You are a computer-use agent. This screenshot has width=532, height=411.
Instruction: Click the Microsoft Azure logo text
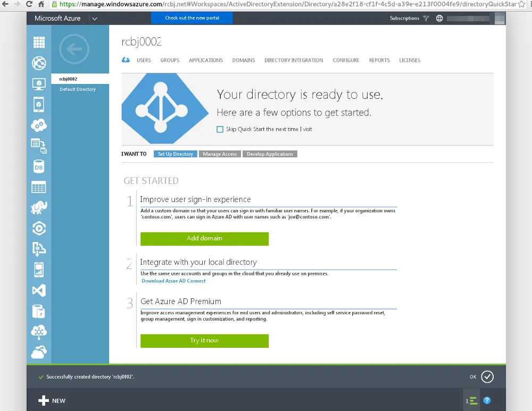tap(57, 18)
